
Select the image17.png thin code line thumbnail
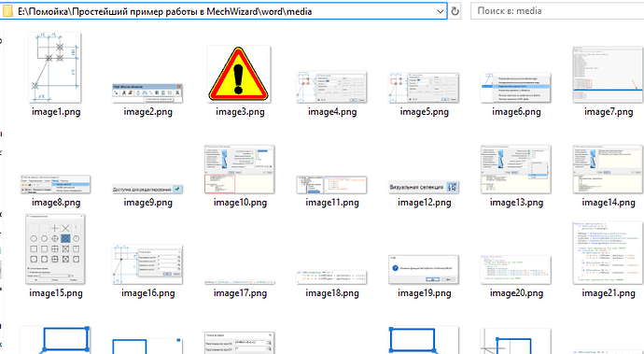[x=240, y=282]
